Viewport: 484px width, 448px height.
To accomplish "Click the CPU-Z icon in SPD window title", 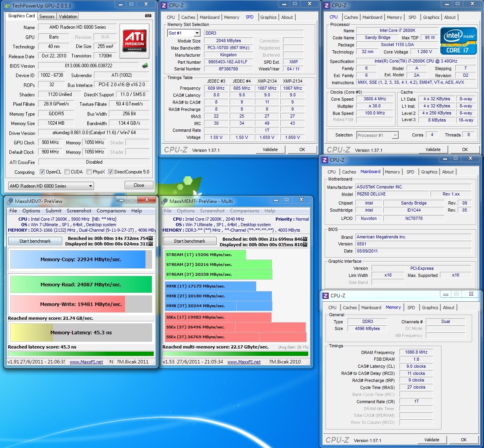I will (164, 6).
